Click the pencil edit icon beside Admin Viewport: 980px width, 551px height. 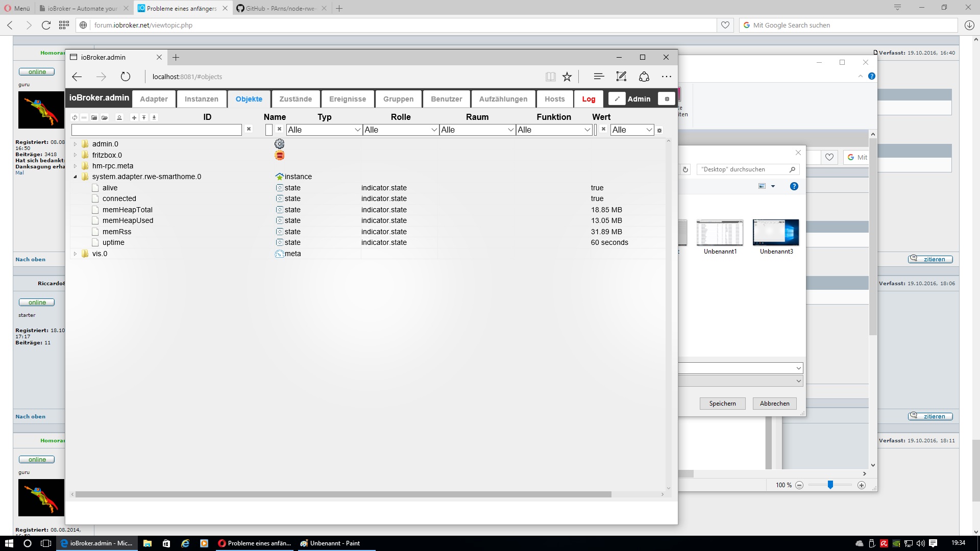[x=617, y=99]
